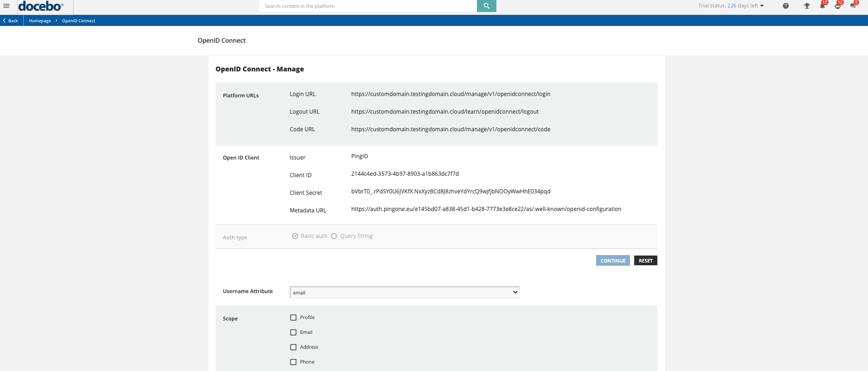Check the Profile scope checkbox
Viewport: 868px width, 371px height.
[x=293, y=318]
